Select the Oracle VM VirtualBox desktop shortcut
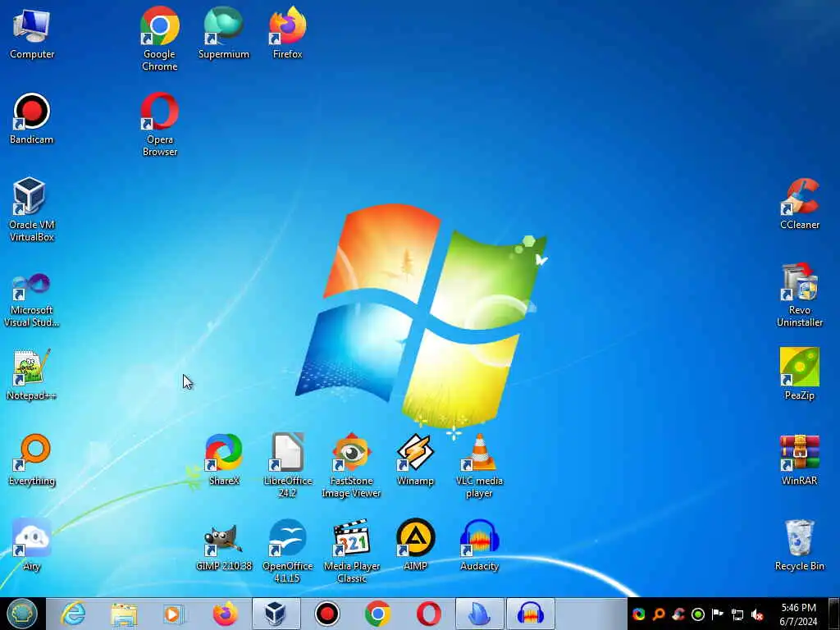This screenshot has width=840, height=630. (x=32, y=209)
